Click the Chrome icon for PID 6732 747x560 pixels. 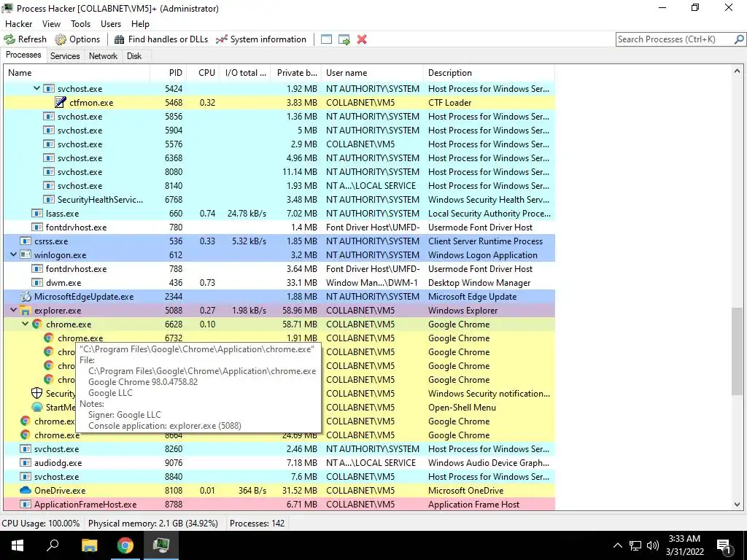[x=49, y=338]
